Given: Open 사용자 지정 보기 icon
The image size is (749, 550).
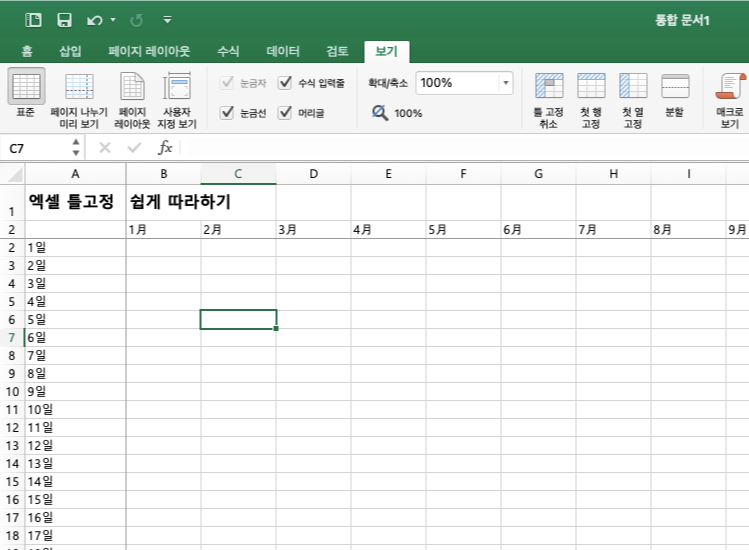Looking at the screenshot, I should [x=177, y=86].
